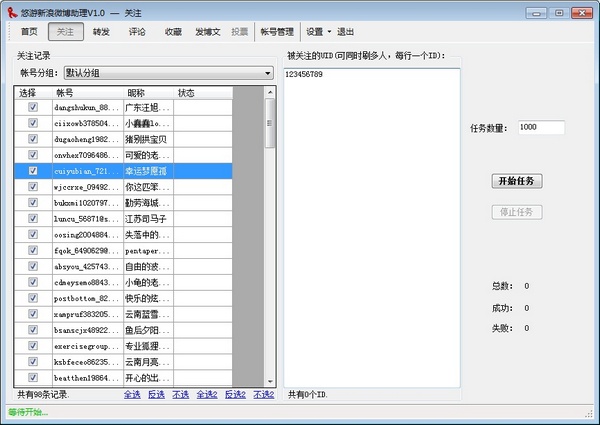Uncheck the exercisegroup row checkbox

click(33, 346)
